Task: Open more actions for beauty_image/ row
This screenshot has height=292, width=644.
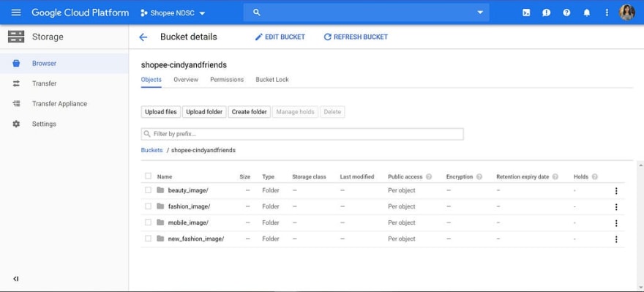Action: point(616,191)
